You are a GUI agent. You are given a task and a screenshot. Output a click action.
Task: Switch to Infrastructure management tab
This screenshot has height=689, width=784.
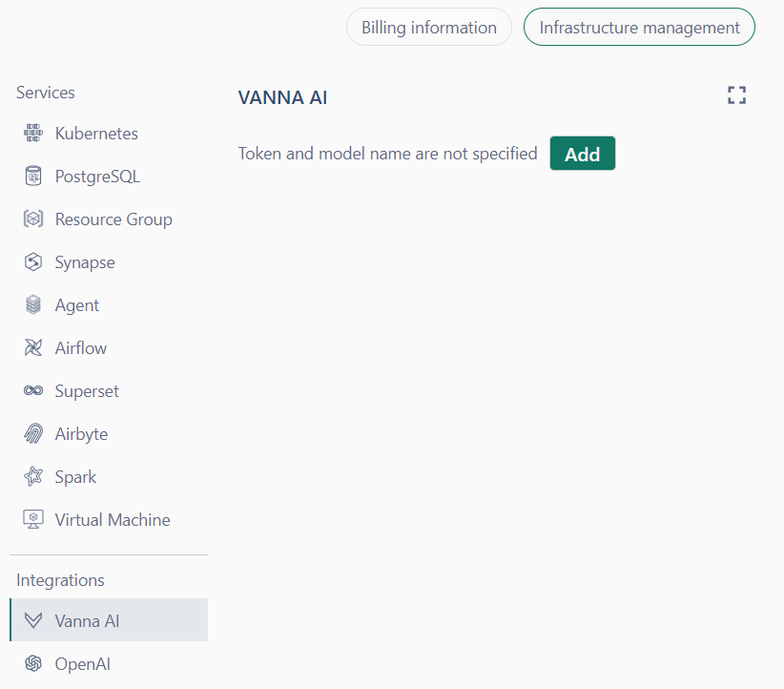pos(639,27)
